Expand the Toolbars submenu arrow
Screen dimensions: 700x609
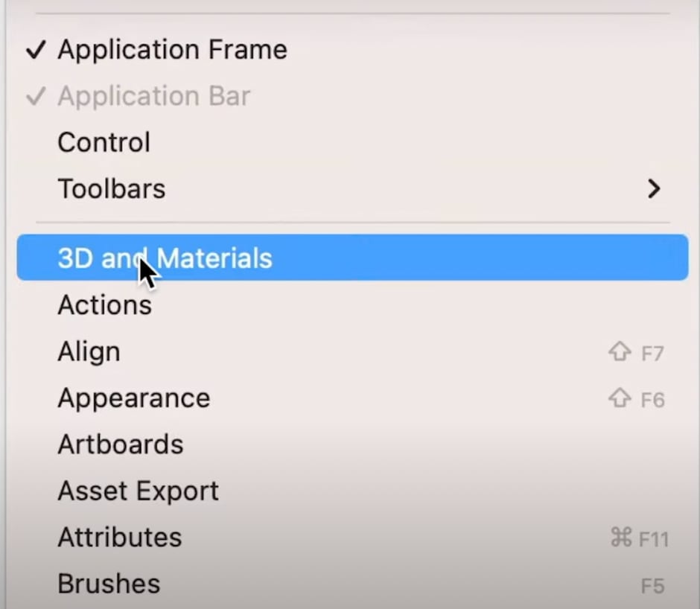(x=654, y=189)
